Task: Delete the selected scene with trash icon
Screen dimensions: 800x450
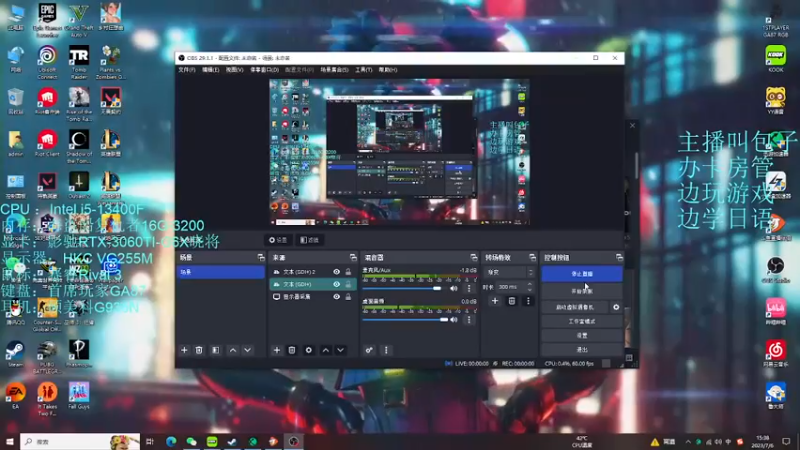Action: [x=199, y=350]
